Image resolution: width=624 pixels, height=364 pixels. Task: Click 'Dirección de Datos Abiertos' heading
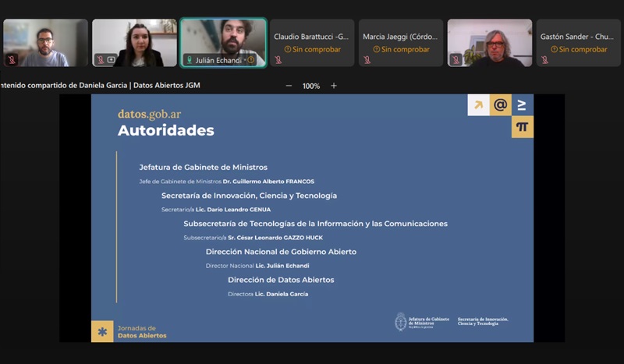[x=281, y=280]
